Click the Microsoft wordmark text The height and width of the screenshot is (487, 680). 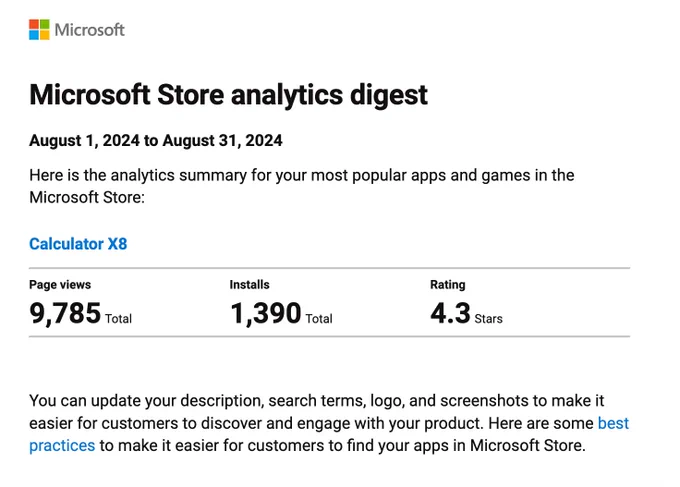click(89, 29)
